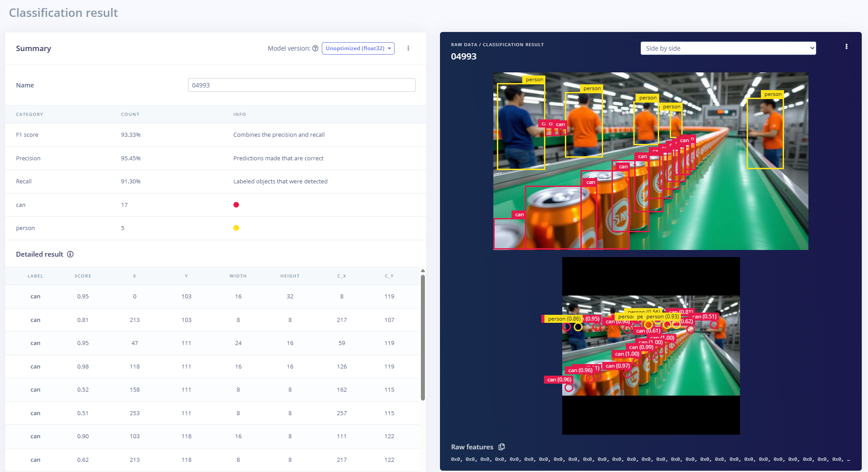The height and width of the screenshot is (472, 868).
Task: Click the raw features hex values line
Action: coord(651,460)
